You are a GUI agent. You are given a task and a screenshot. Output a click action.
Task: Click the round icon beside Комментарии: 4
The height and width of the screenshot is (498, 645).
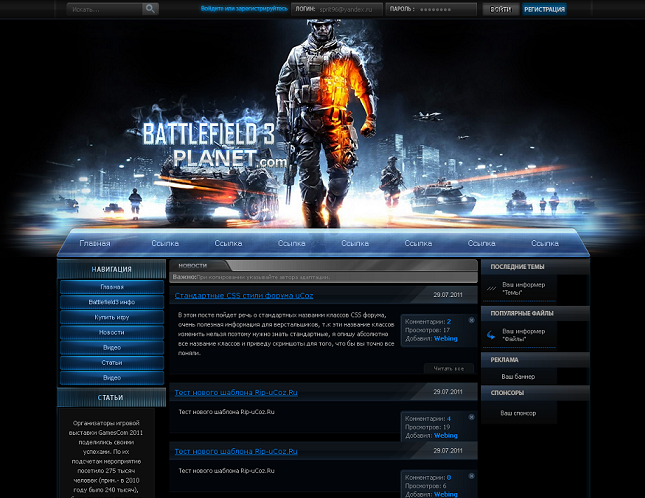click(x=471, y=417)
